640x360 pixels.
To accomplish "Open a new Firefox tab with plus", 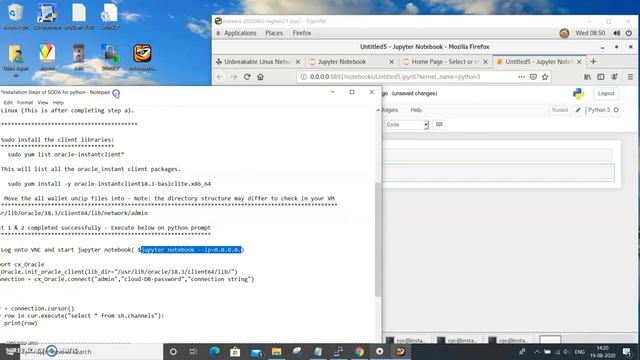I will 593,62.
